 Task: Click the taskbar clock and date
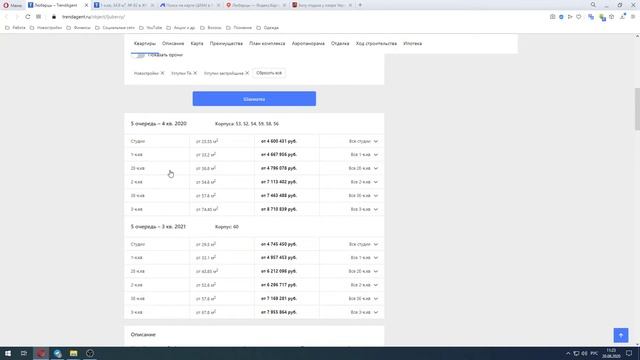[x=611, y=353]
